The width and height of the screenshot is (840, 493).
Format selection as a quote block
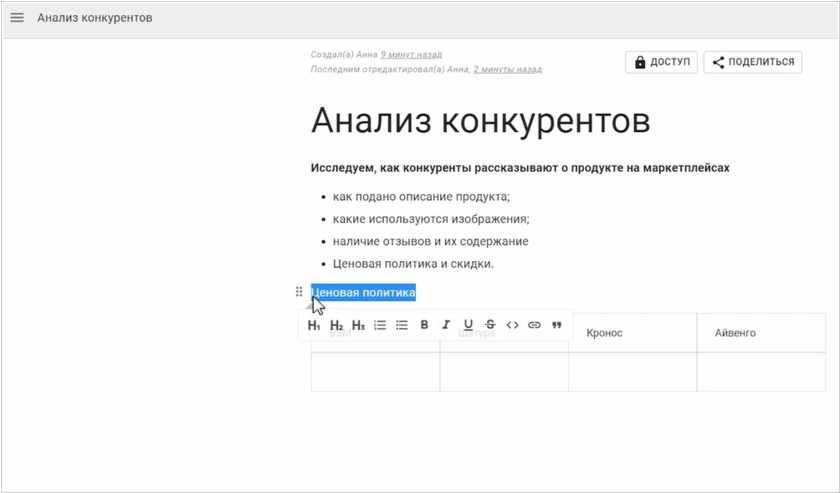point(557,325)
